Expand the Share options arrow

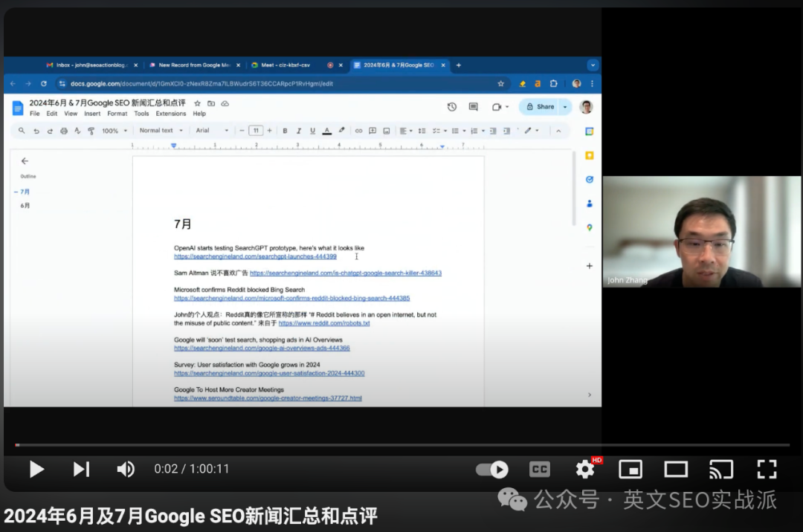(565, 107)
